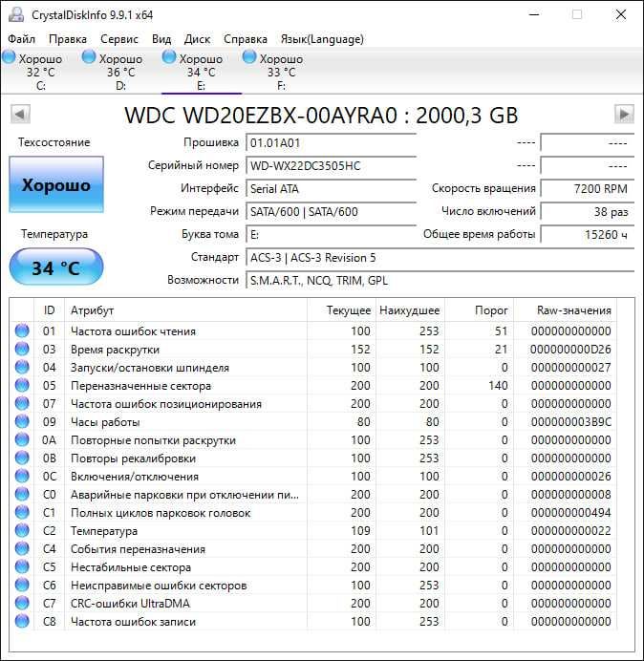The image size is (644, 661).
Task: Click status orb of attribute 0B row
Action: pyautogui.click(x=22, y=458)
